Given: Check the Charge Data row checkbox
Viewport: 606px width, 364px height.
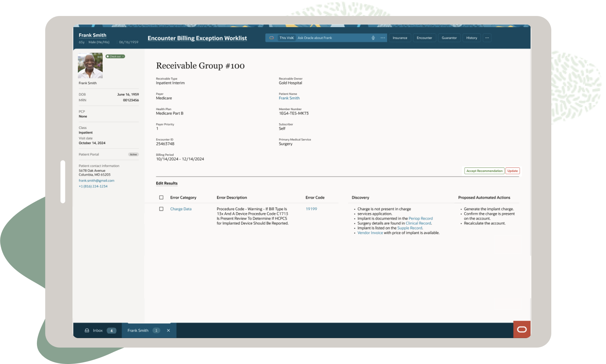Looking at the screenshot, I should [161, 209].
